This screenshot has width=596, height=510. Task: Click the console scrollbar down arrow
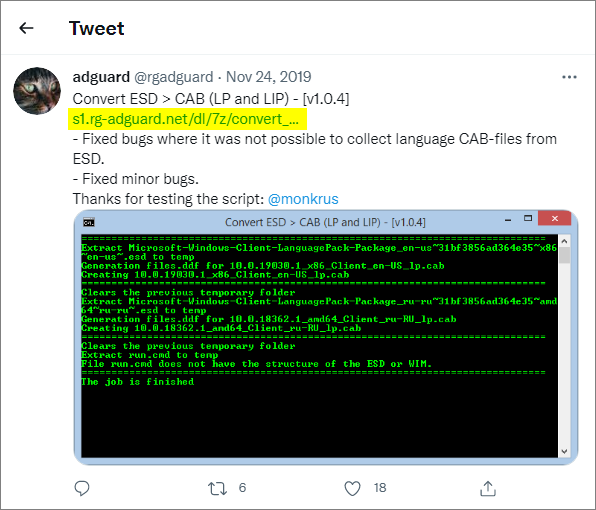pos(564,451)
